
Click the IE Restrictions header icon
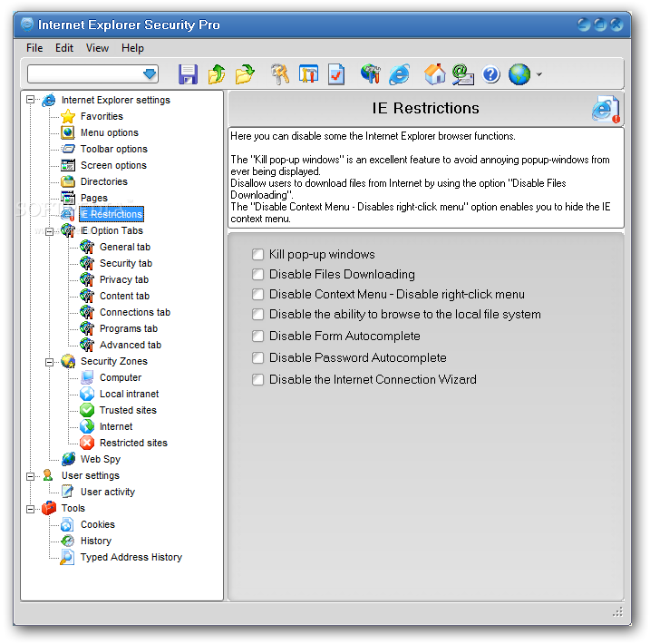coord(606,109)
